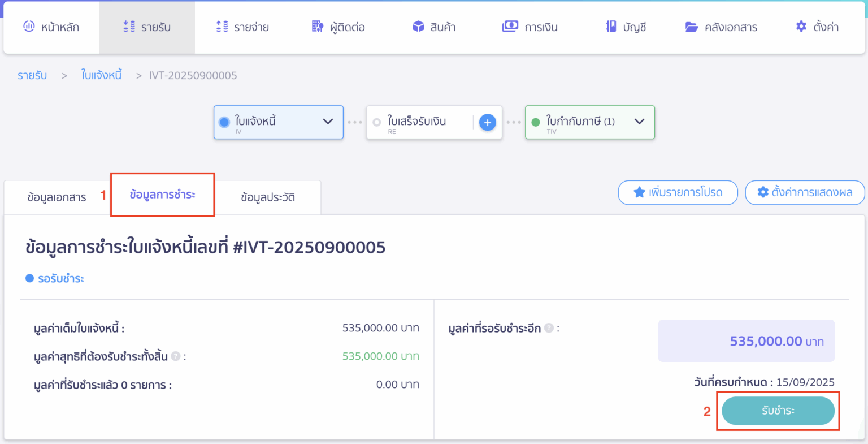The image size is (868, 444).
Task: Expand the ใบกำกับภาษี (1) dropdown chevron
Action: tap(640, 122)
